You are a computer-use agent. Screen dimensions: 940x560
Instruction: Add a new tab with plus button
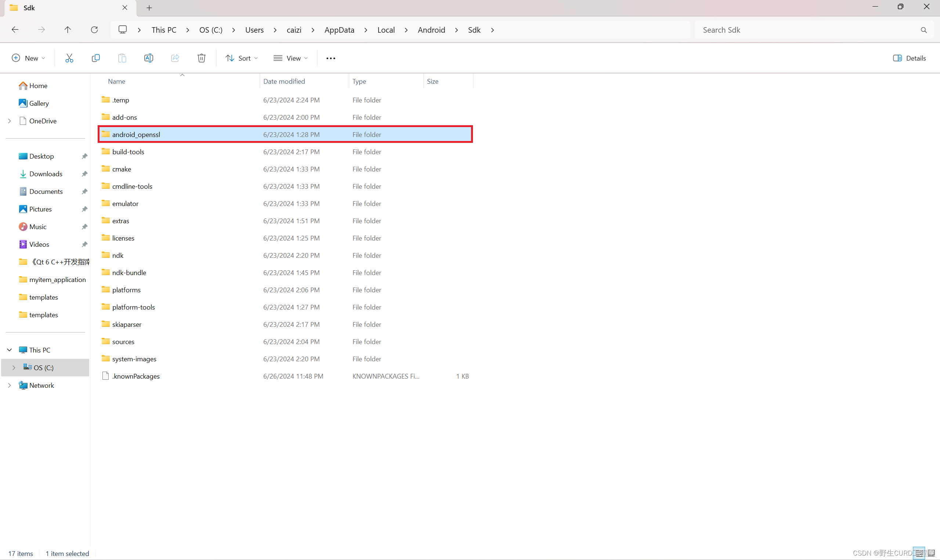(149, 8)
